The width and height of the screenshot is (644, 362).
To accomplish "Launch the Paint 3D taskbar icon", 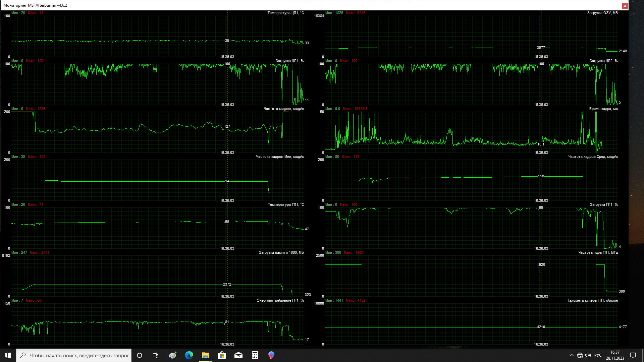I will (x=271, y=355).
